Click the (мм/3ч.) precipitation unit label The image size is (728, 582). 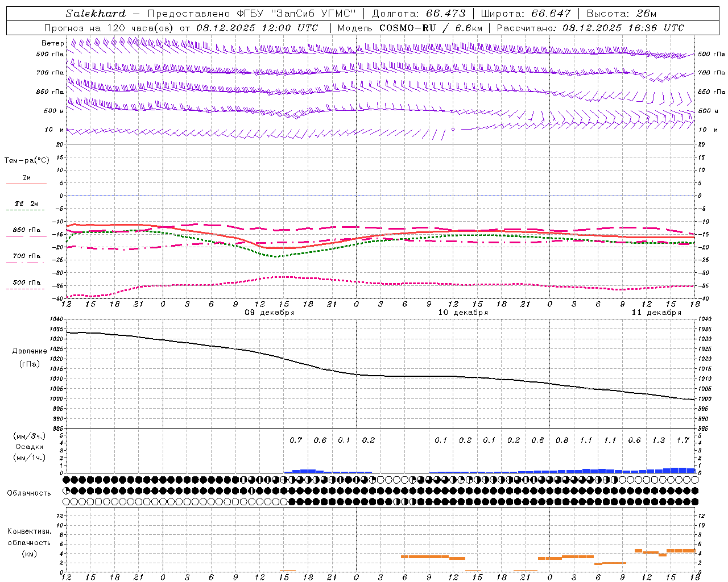click(x=29, y=436)
